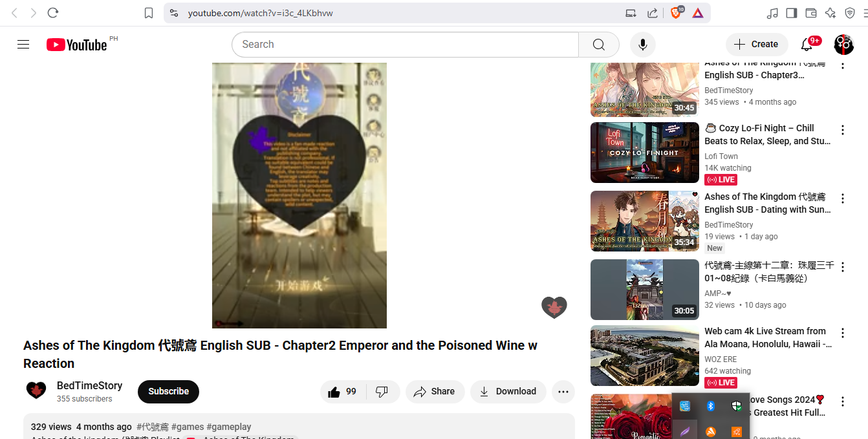Image resolution: width=868 pixels, height=439 pixels.
Task: Open the Brave playlist music-note icon
Action: (x=772, y=13)
